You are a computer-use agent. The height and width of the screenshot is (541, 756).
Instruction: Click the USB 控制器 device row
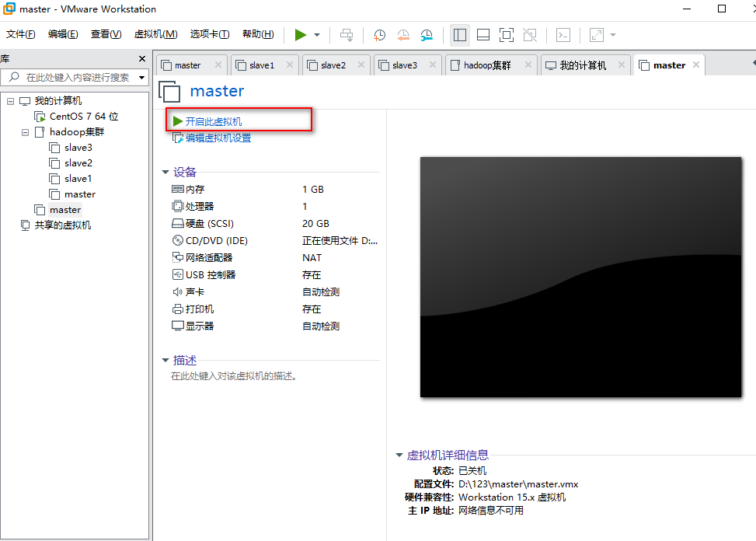(x=275, y=275)
